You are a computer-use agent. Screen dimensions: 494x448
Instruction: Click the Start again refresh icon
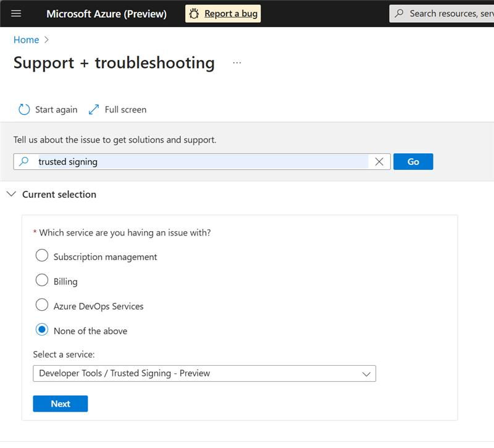tap(23, 109)
